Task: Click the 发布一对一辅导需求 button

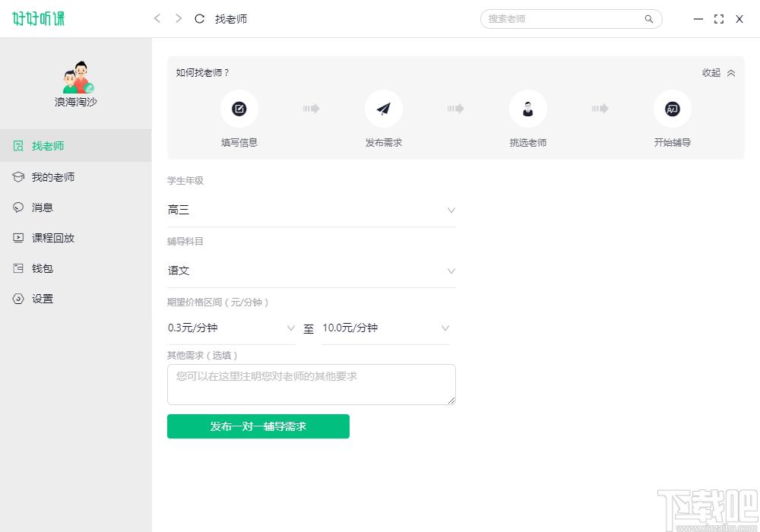Action: click(x=258, y=426)
